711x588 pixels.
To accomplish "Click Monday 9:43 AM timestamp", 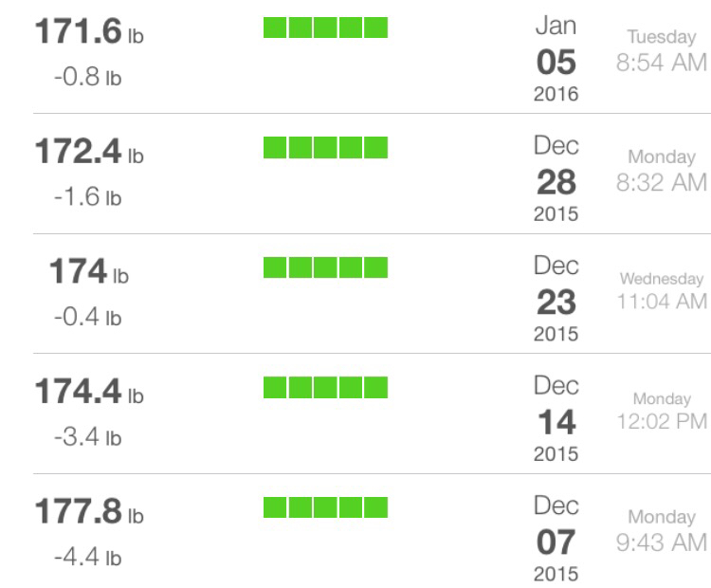I will (x=661, y=531).
